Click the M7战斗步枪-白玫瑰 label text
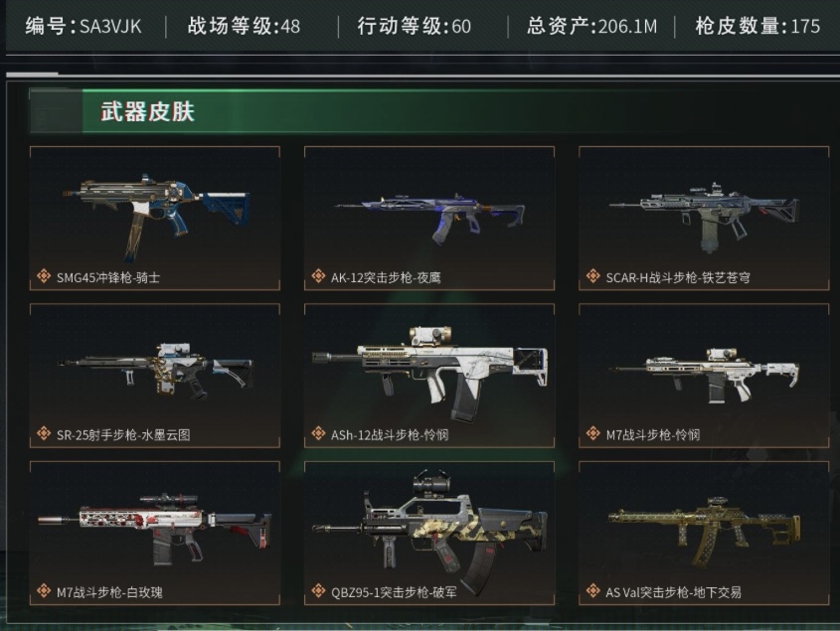The image size is (840, 631). pyautogui.click(x=109, y=592)
